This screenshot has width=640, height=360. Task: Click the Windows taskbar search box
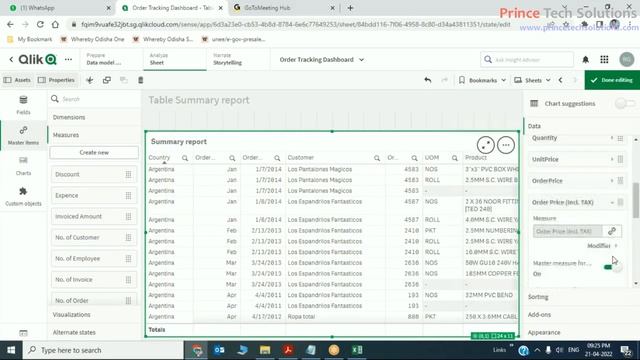tap(103, 350)
